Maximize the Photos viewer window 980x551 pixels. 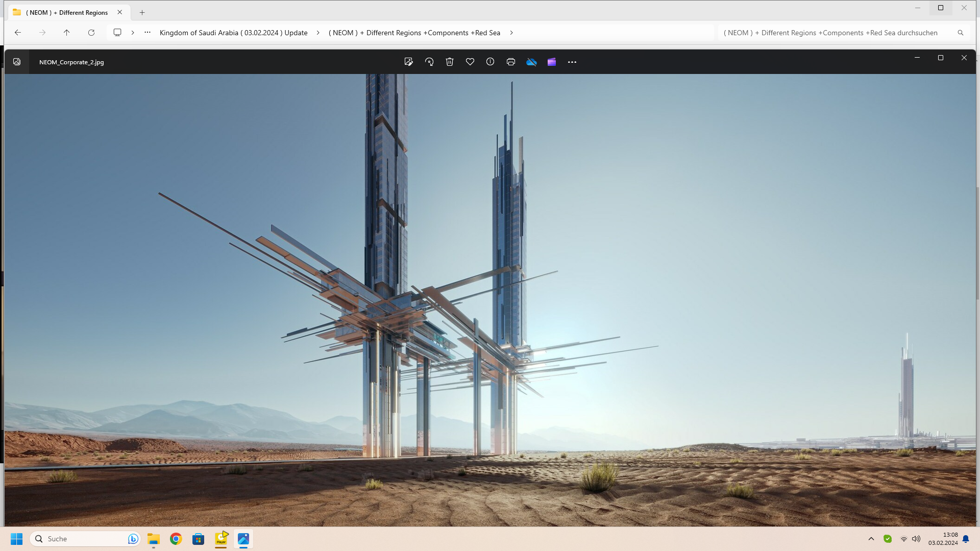[x=941, y=58]
